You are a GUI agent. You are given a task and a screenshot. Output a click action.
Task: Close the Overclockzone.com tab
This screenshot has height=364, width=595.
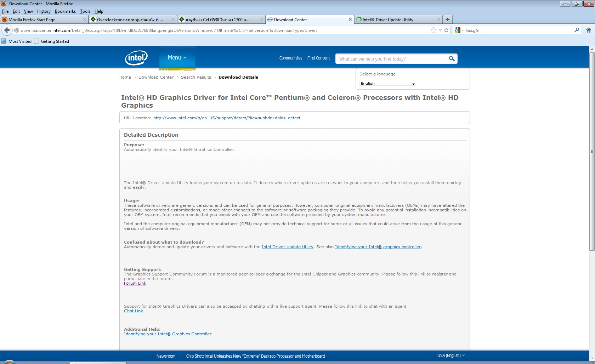click(x=173, y=19)
